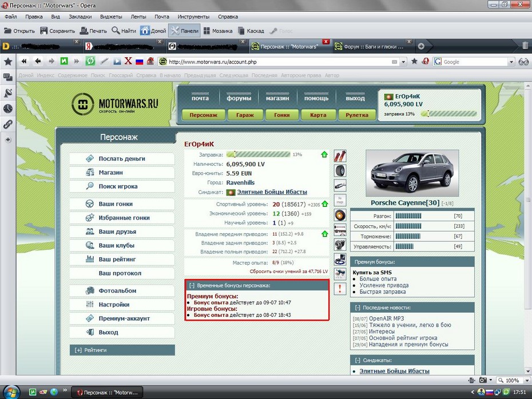Open the Рулетка game tab
Screen dimensions: 532x399
tap(357, 115)
